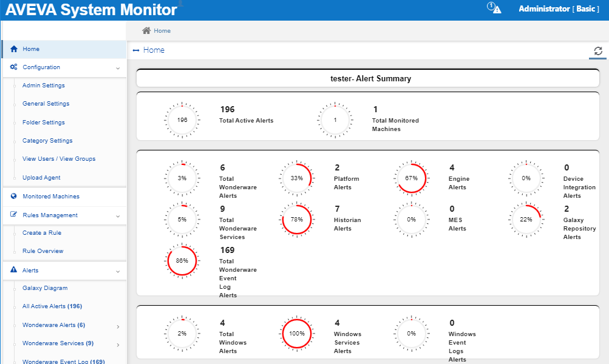The image size is (609, 364).
Task: Click the breadcrumb Home house icon
Action: 146,30
